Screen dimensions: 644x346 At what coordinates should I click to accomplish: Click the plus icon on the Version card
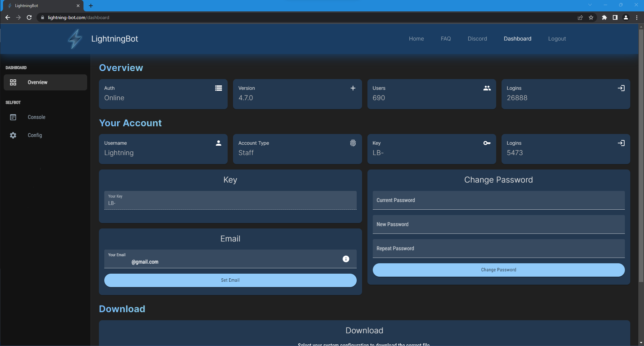coord(353,88)
